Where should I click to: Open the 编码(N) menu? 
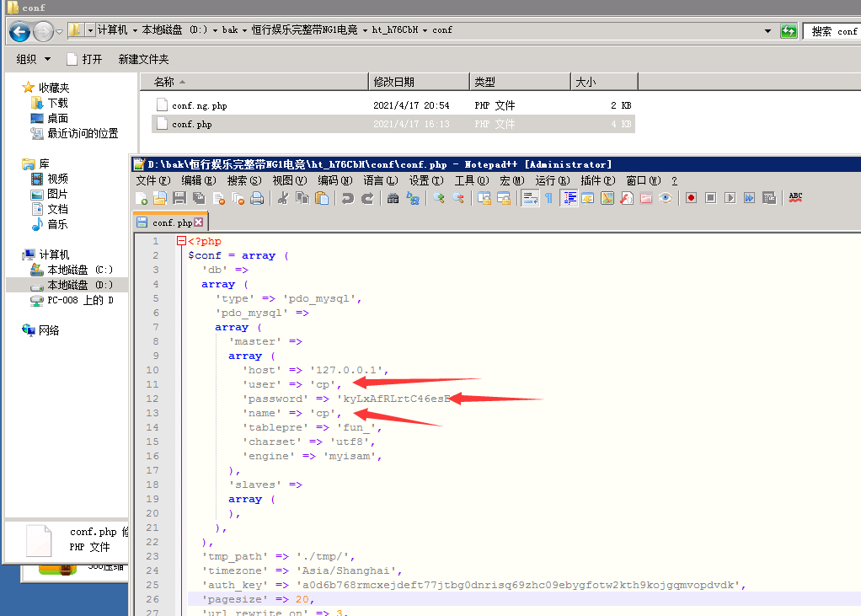(x=335, y=180)
